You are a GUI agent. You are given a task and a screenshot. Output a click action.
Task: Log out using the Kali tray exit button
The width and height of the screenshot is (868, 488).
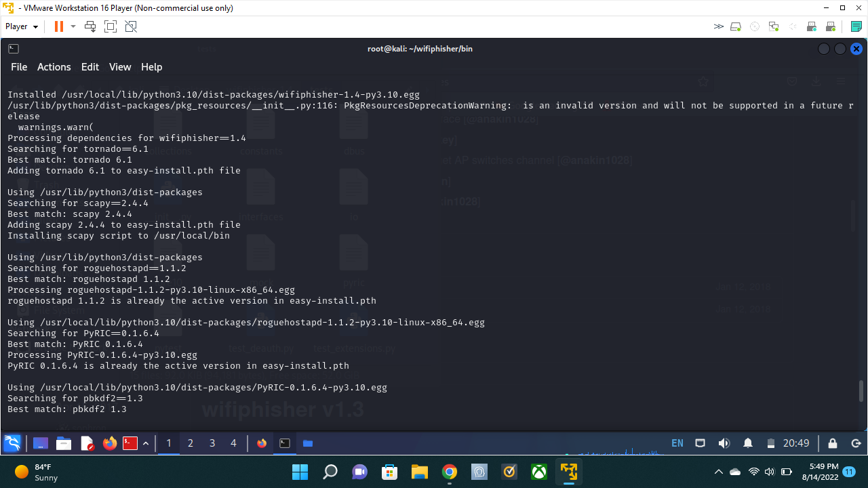[x=856, y=443]
